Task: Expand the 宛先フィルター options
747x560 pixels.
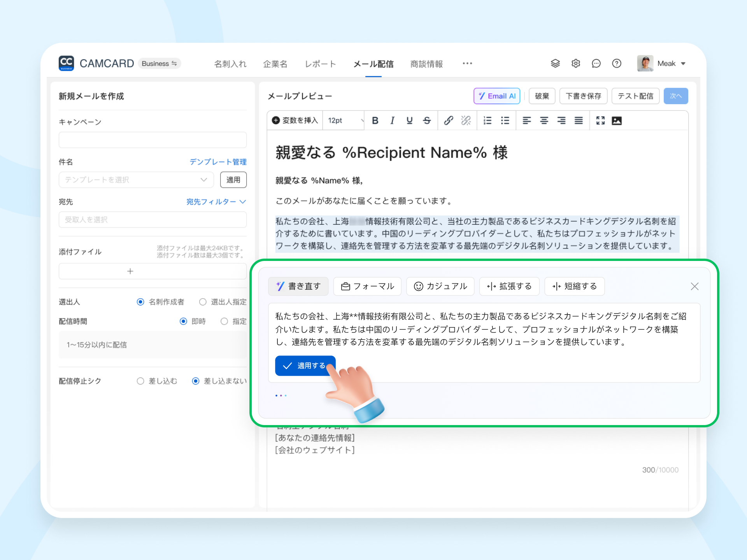Action: (216, 202)
